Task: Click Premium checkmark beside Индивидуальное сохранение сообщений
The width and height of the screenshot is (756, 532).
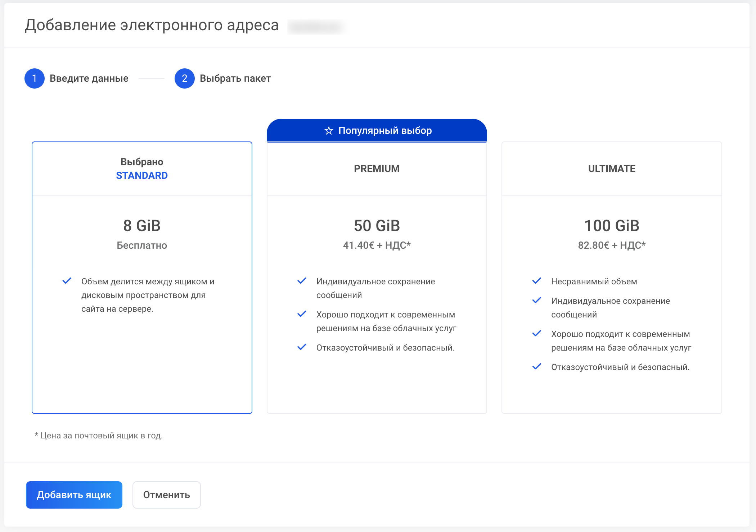Action: pos(302,281)
